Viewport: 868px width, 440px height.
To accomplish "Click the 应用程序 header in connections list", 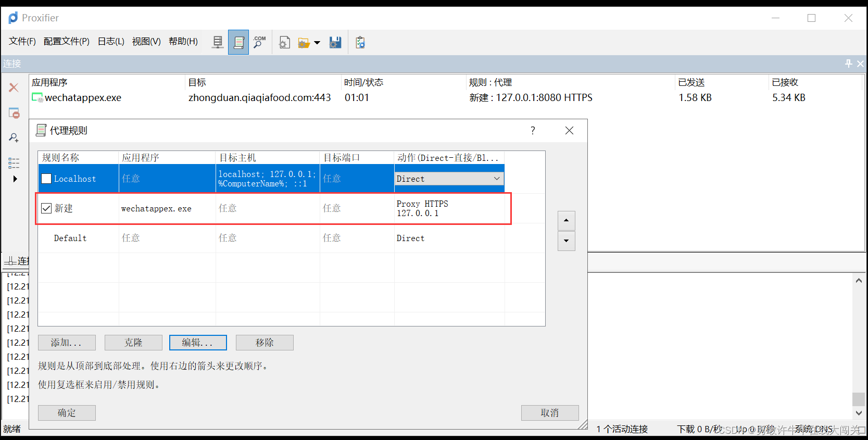I will 107,82.
